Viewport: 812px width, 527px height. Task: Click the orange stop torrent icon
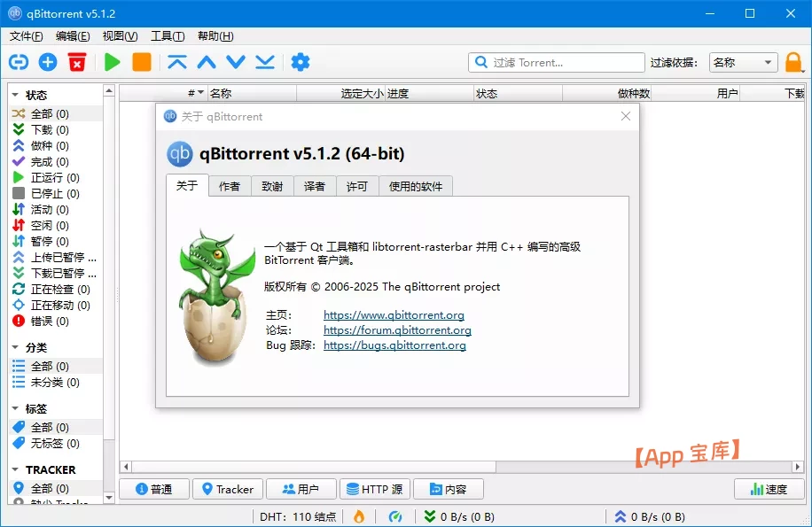(141, 63)
